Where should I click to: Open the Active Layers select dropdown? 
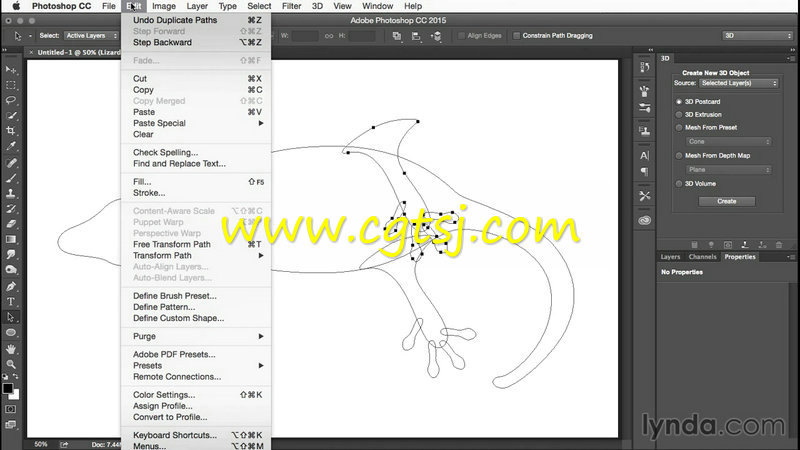(91, 36)
